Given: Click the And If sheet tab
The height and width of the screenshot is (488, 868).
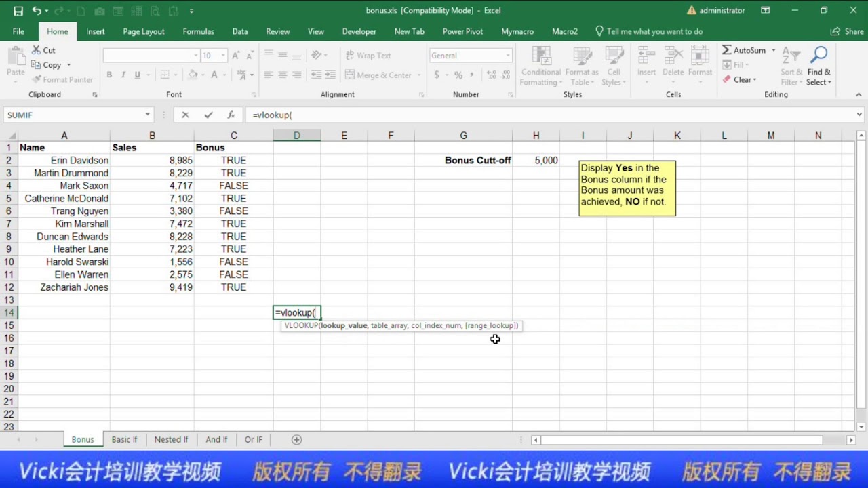Looking at the screenshot, I should pos(216,439).
